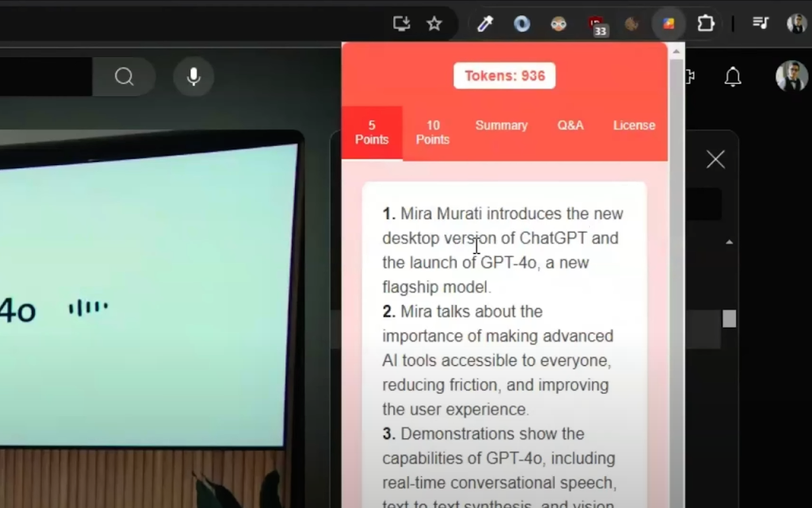Click the active summarizer extension icon
This screenshot has height=508, width=812.
tap(668, 24)
